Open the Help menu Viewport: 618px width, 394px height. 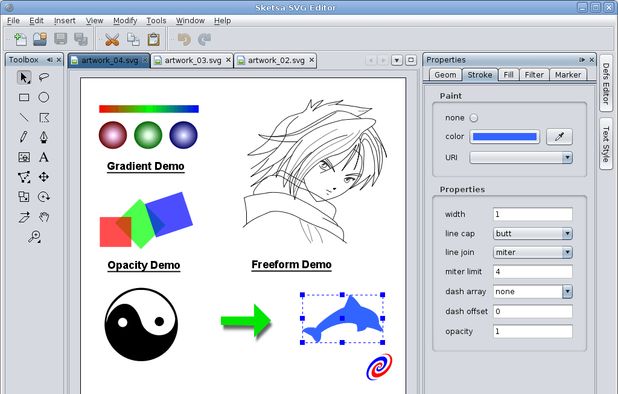pos(223,20)
